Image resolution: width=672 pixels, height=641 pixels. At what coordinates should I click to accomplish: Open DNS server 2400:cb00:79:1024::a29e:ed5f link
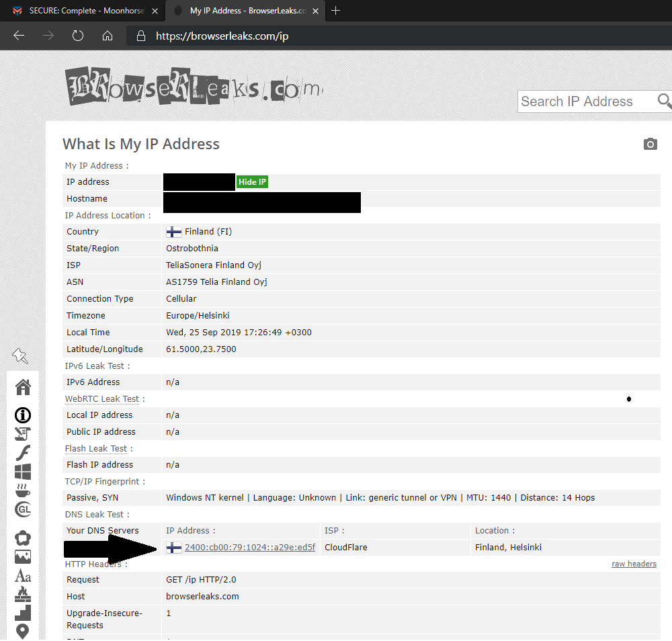click(x=250, y=547)
